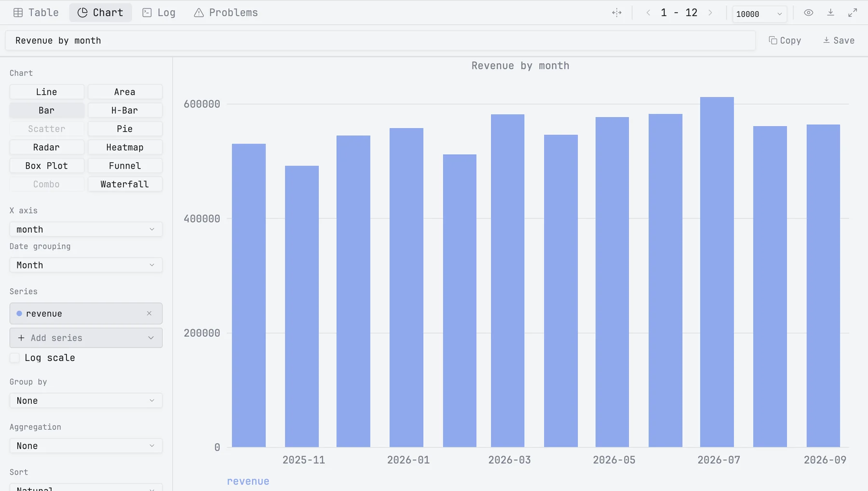This screenshot has height=491, width=868.
Task: Copy the chart
Action: 785,40
